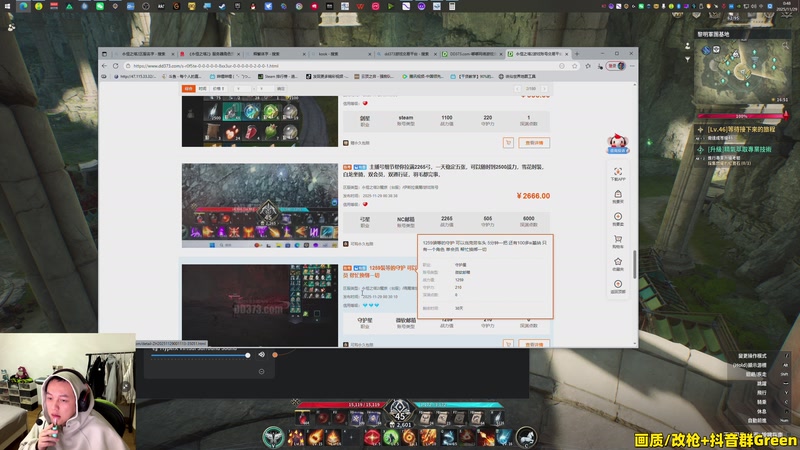The image size is (800, 450).
Task: Open the 'Steam 排行榜' bookmark
Action: click(x=277, y=77)
